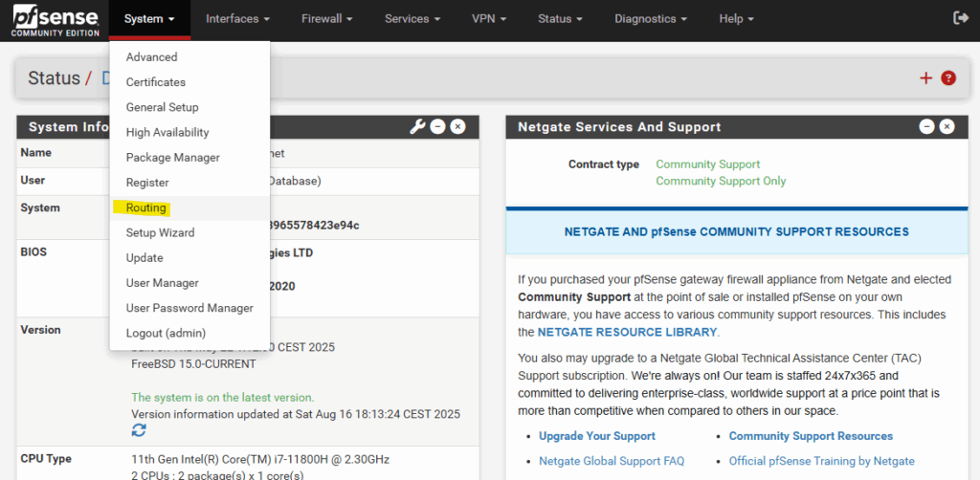Open the VPN dropdown menu
980x480 pixels.
pyautogui.click(x=489, y=19)
